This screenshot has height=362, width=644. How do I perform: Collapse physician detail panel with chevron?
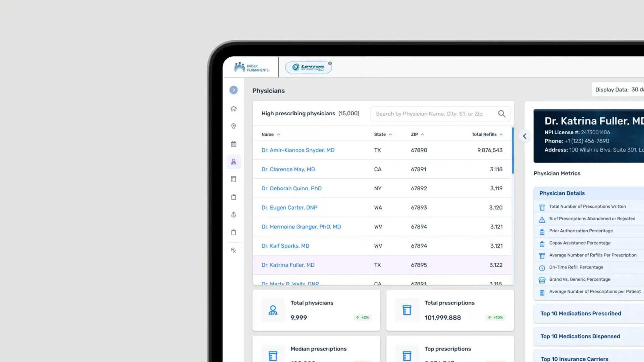click(x=525, y=136)
